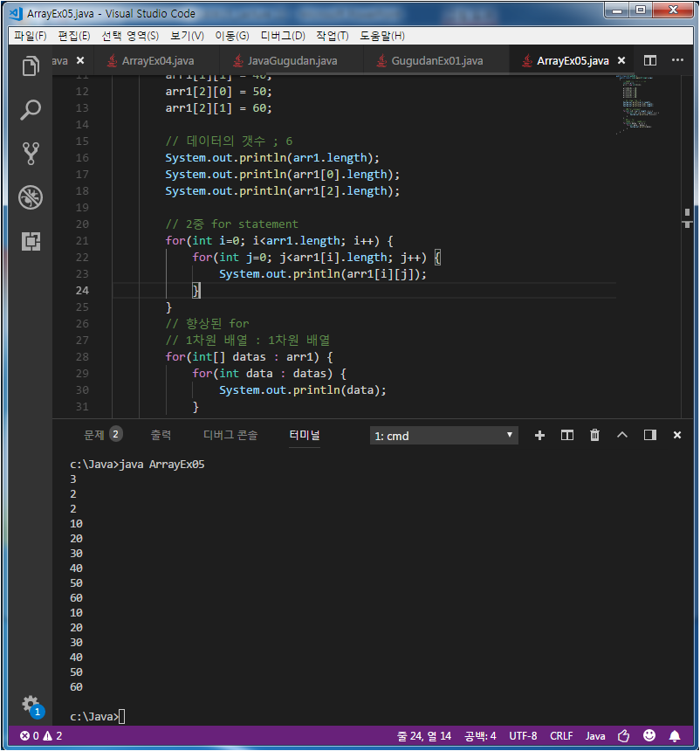This screenshot has width=700, height=751.
Task: Move the panel to the right side
Action: pos(649,435)
